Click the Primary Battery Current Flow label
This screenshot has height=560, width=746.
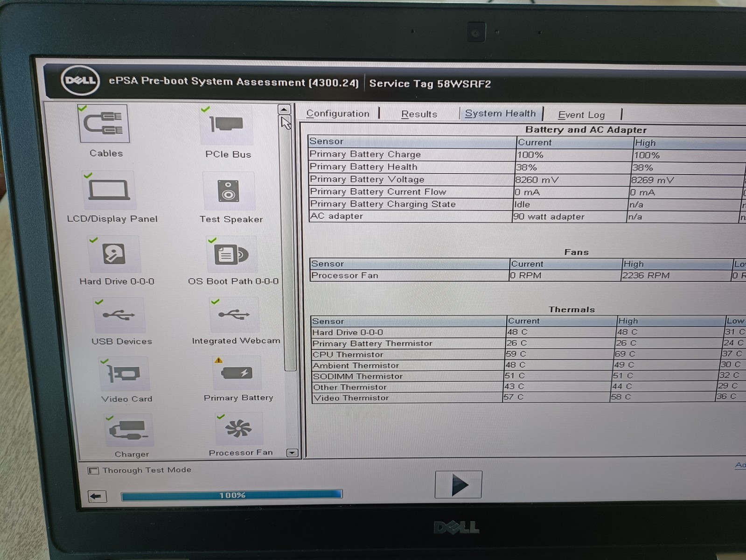[378, 192]
